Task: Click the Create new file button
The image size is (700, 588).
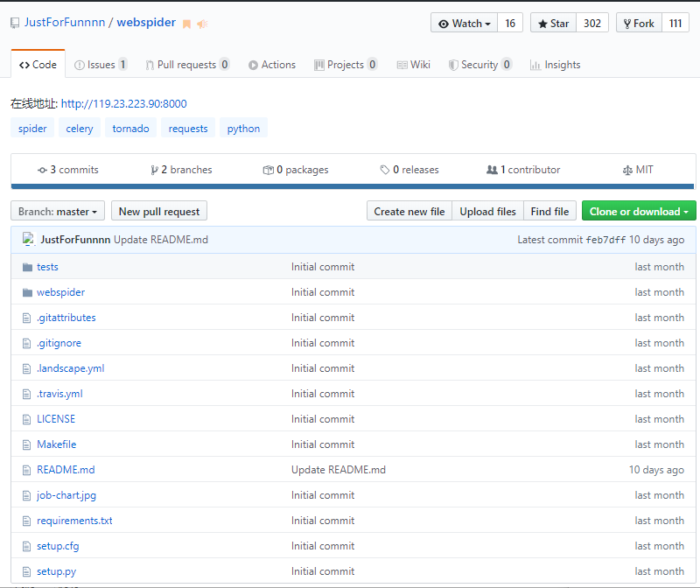Action: pyautogui.click(x=409, y=211)
